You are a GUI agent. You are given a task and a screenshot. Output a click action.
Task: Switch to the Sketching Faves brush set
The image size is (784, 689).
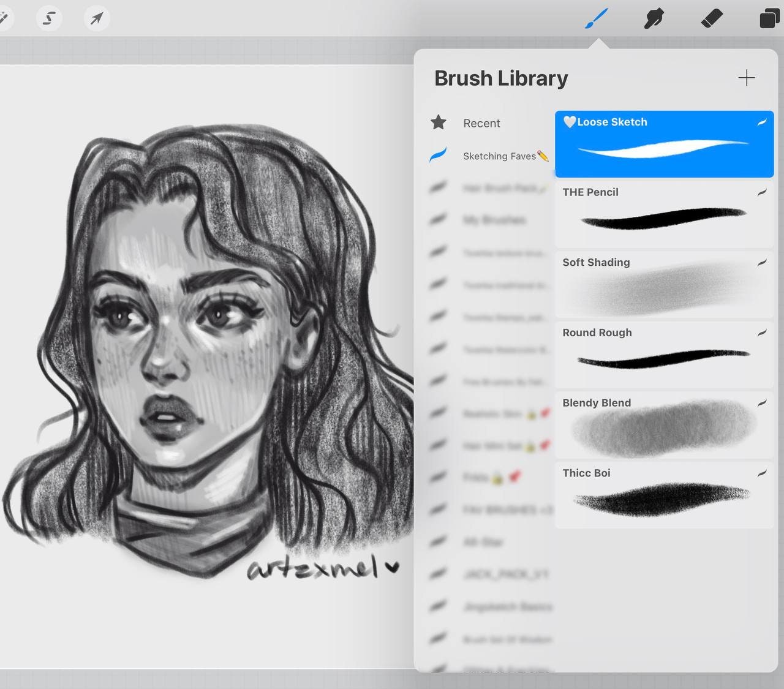[500, 156]
